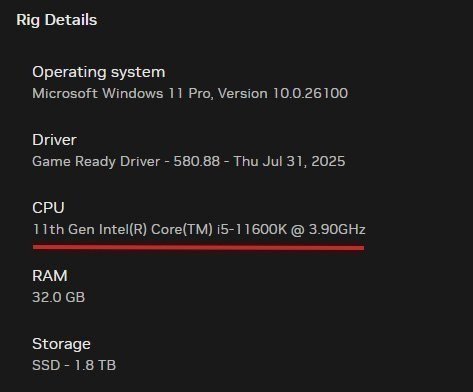The height and width of the screenshot is (392, 473).
Task: Click driver version number 580.88
Action: 197,161
